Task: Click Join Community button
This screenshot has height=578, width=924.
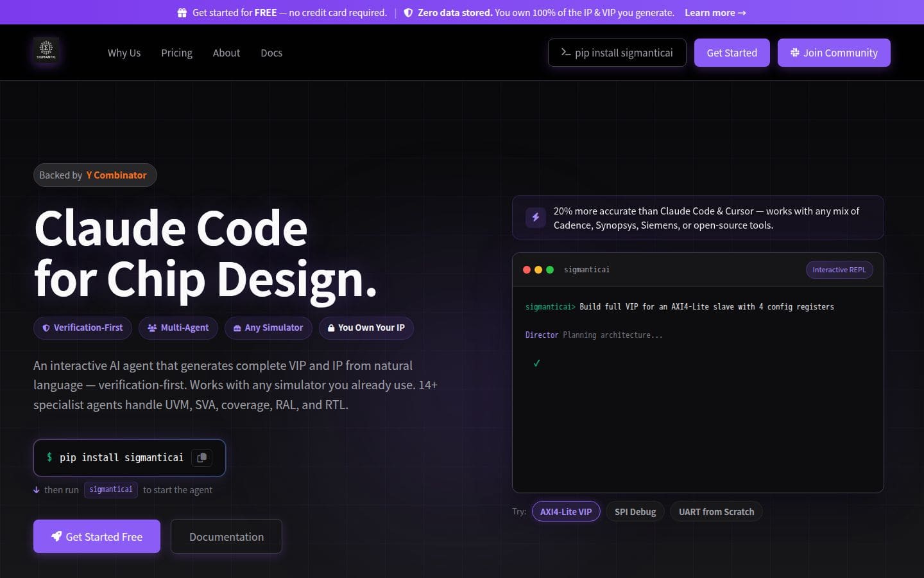Action: click(834, 53)
